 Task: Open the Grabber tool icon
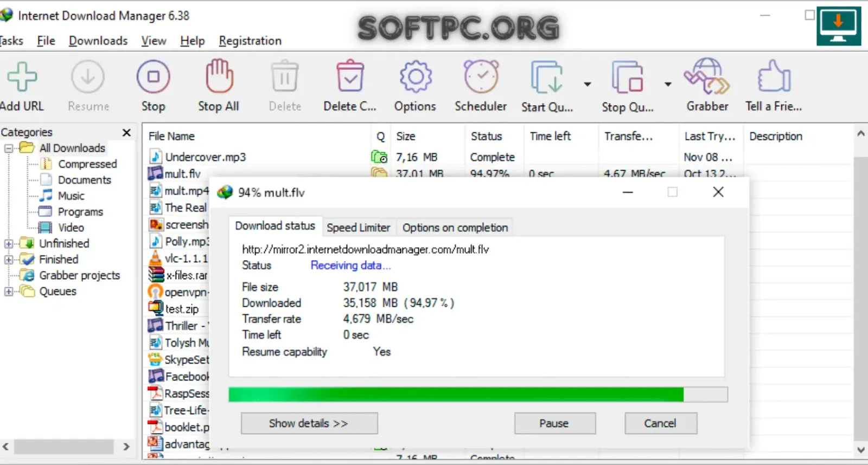(707, 76)
